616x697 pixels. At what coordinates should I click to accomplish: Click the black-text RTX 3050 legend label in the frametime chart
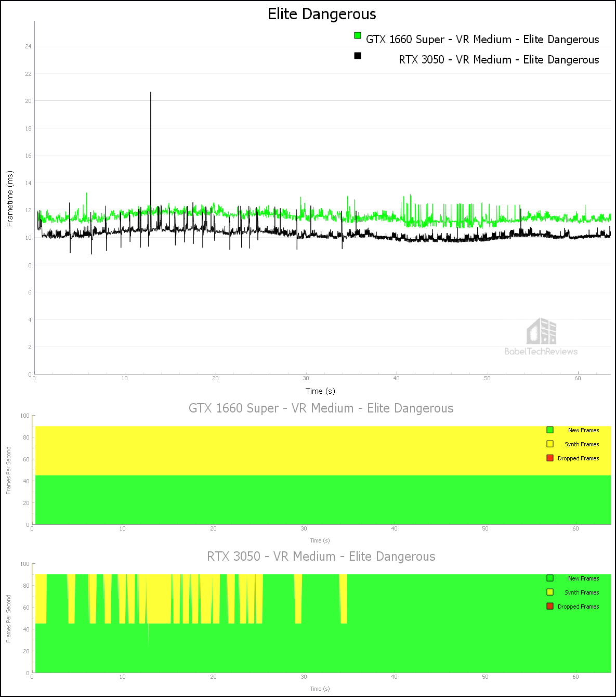499,60
